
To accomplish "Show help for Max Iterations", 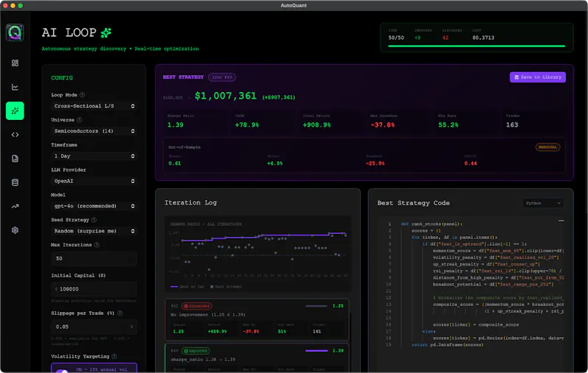I will (97, 245).
